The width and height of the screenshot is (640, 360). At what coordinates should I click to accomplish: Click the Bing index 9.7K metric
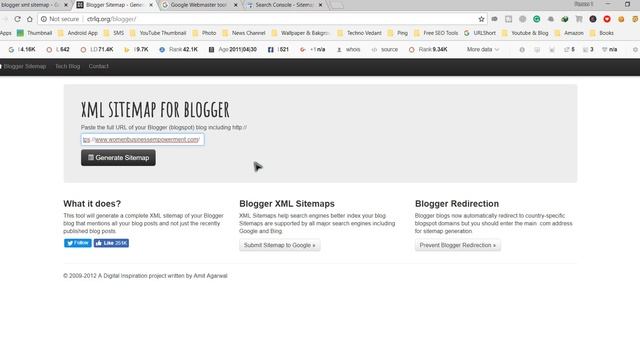136,49
